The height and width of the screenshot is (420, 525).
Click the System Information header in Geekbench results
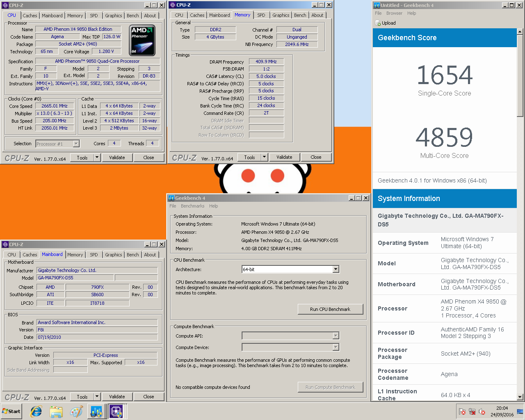445,199
